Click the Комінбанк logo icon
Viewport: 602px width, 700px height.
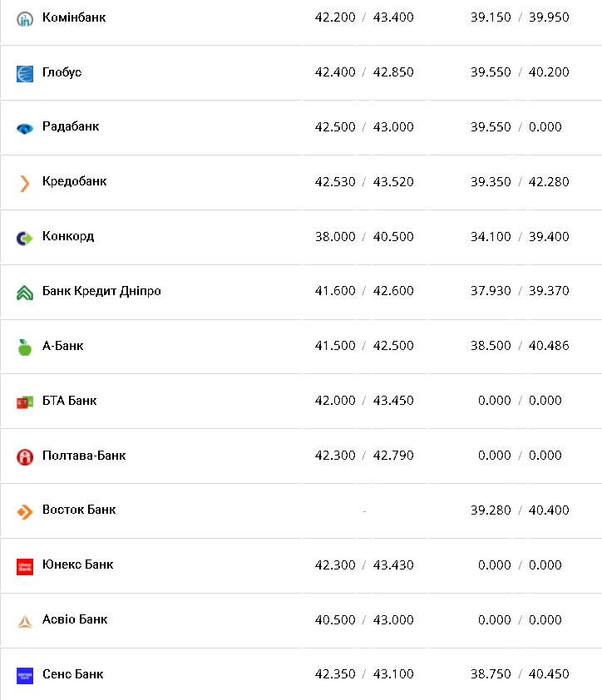coord(25,18)
